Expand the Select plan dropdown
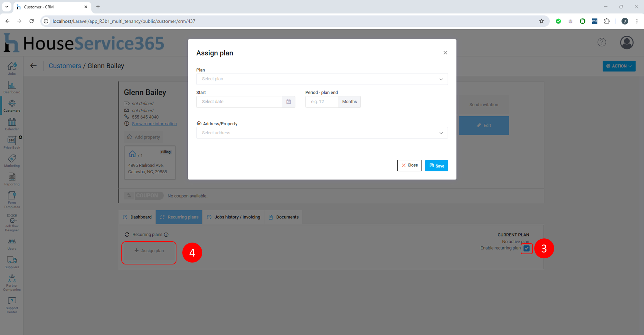The image size is (644, 335). tap(322, 79)
